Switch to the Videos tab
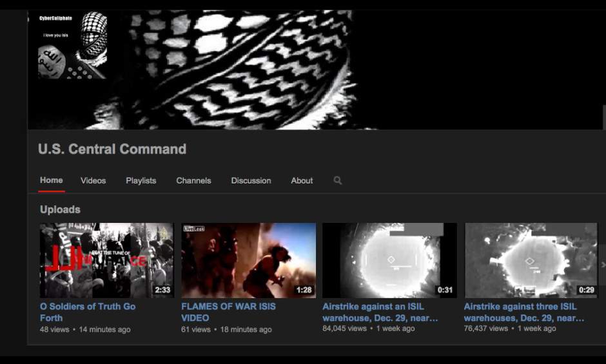 93,181
